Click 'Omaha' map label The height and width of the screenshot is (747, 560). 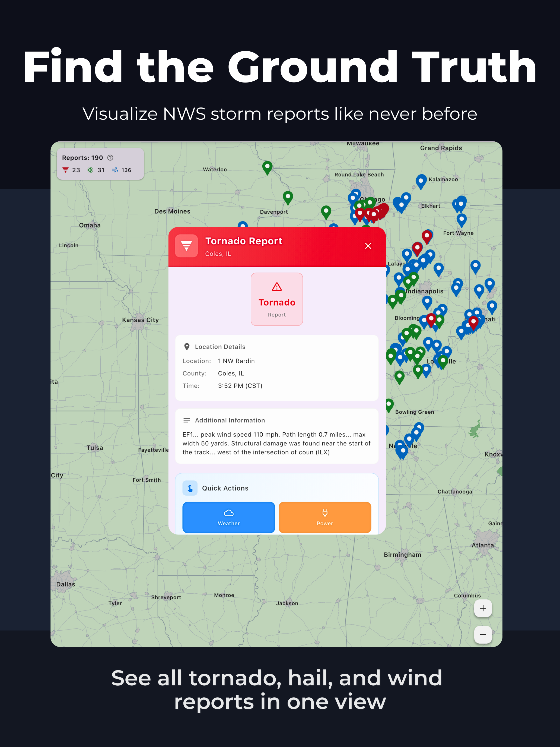[90, 225]
